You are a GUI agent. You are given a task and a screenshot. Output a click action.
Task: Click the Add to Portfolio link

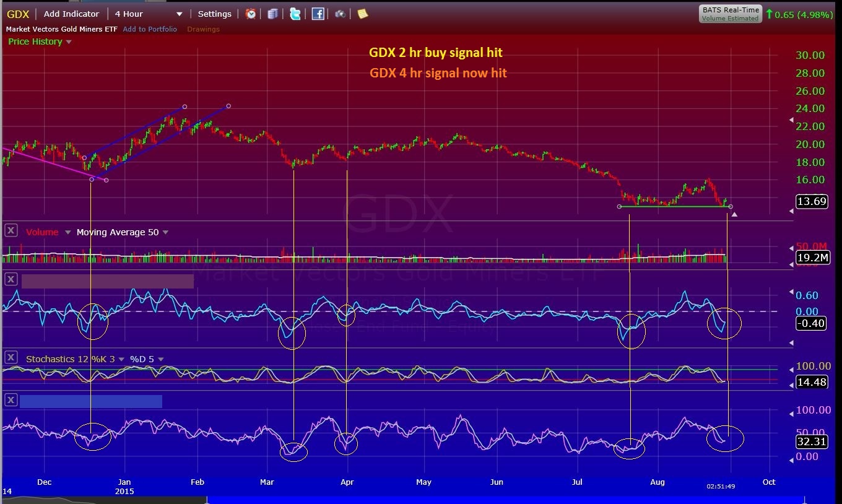coord(150,29)
